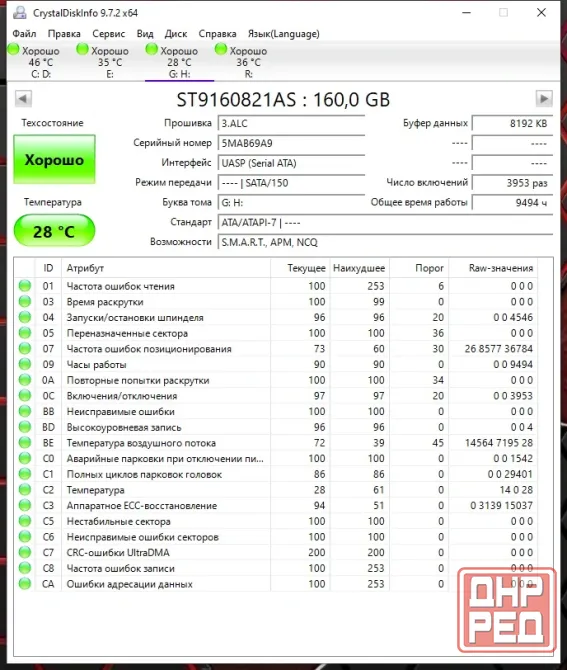Click the ID column header
Screen dimensions: 567x670
pyautogui.click(x=48, y=268)
